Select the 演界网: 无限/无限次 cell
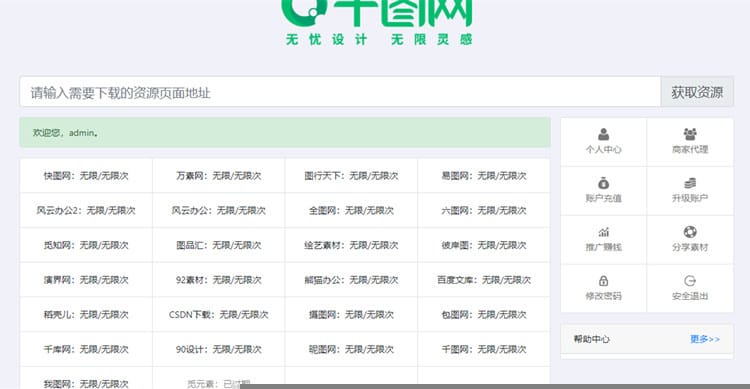The image size is (750, 389). [86, 279]
